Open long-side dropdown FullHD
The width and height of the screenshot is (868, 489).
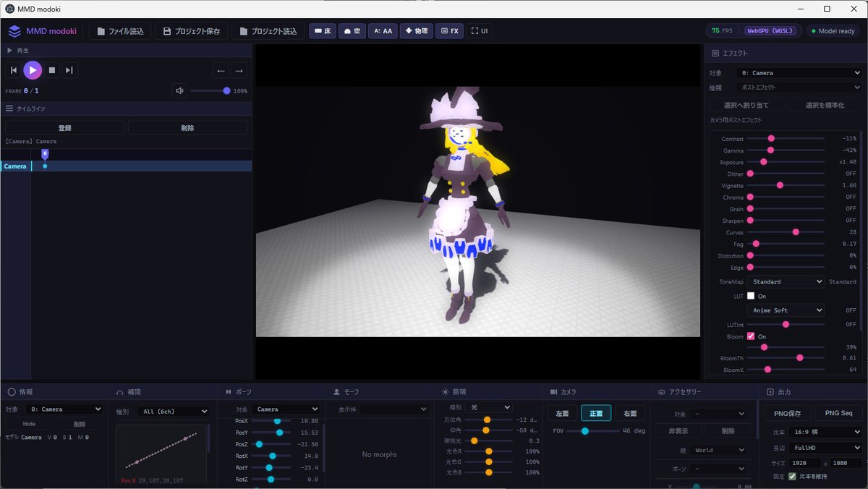[826, 448]
